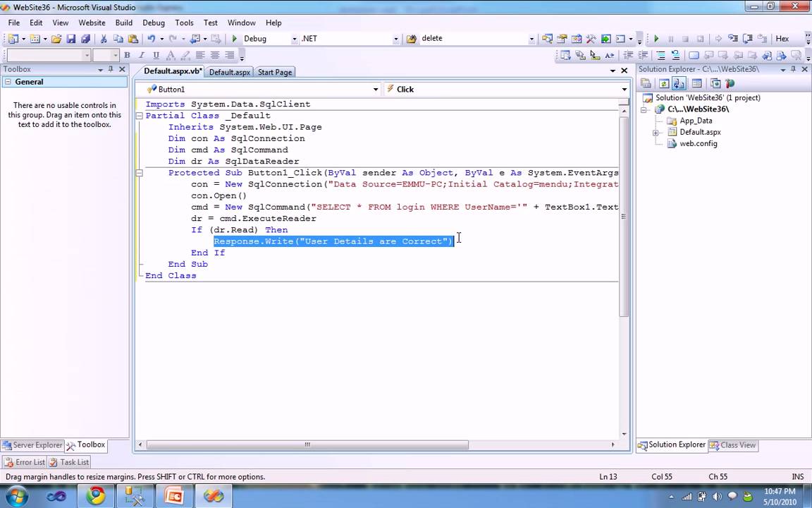
Task: Pin the Toolbox panel with auto-hide pin
Action: [x=111, y=69]
